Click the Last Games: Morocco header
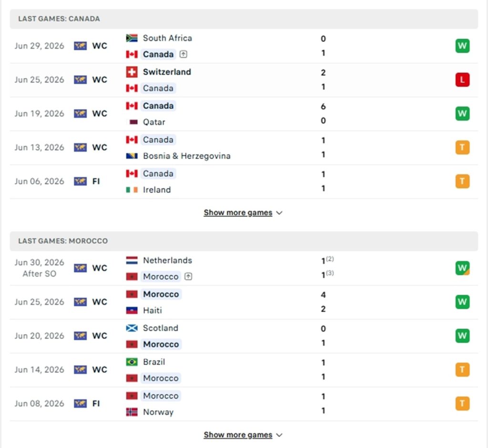The width and height of the screenshot is (488, 448). [x=244, y=241]
